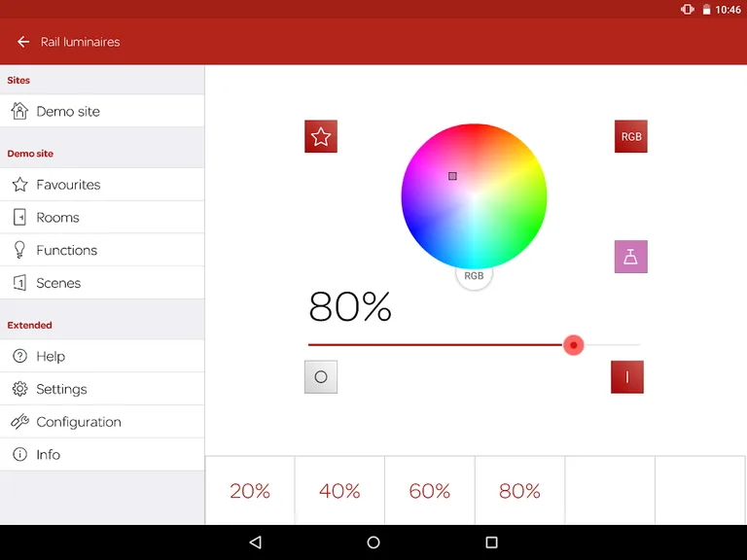Image resolution: width=747 pixels, height=560 pixels.
Task: Click the question mark icon next to Help
Action: [x=19, y=356]
